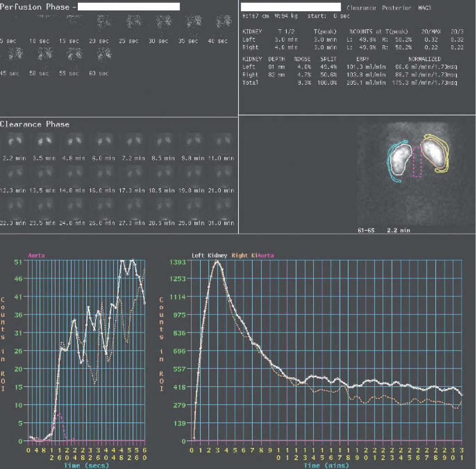Click the 3.5 min clearance image

coord(44,140)
